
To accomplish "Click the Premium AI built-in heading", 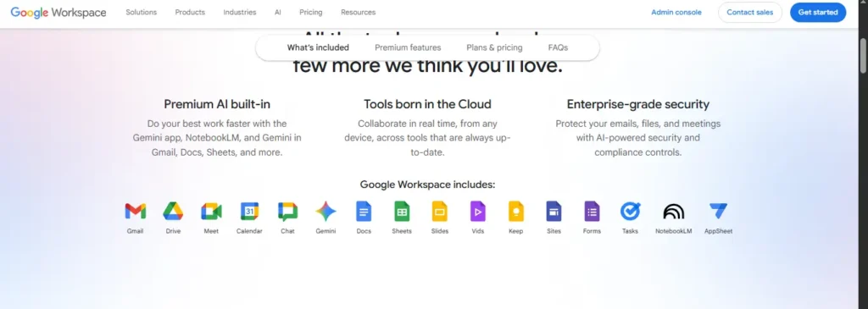I will [x=217, y=104].
